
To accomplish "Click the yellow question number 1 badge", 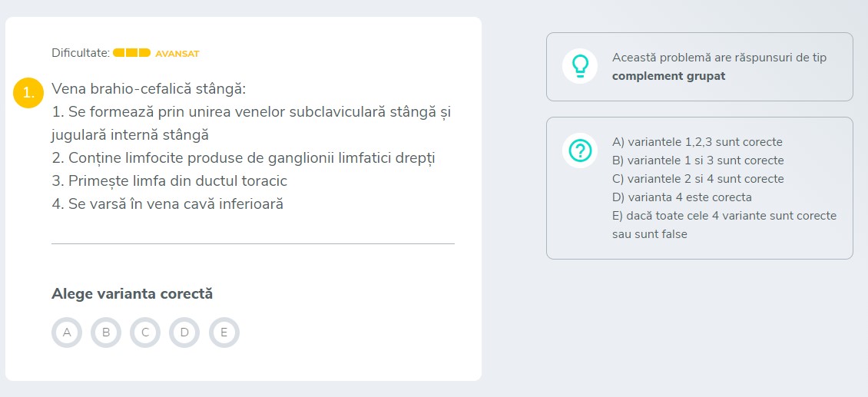I will (x=28, y=94).
